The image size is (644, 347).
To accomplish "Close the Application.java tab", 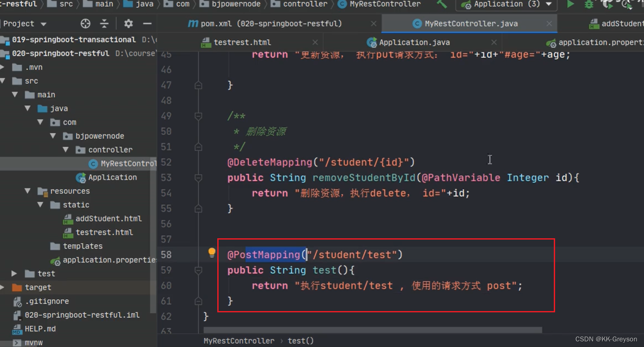I will [x=494, y=42].
